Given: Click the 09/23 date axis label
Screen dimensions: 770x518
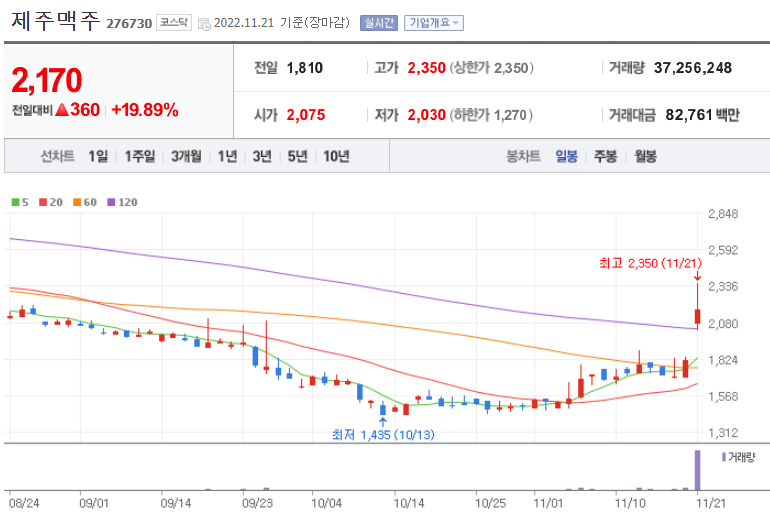Looking at the screenshot, I should coord(257,503).
